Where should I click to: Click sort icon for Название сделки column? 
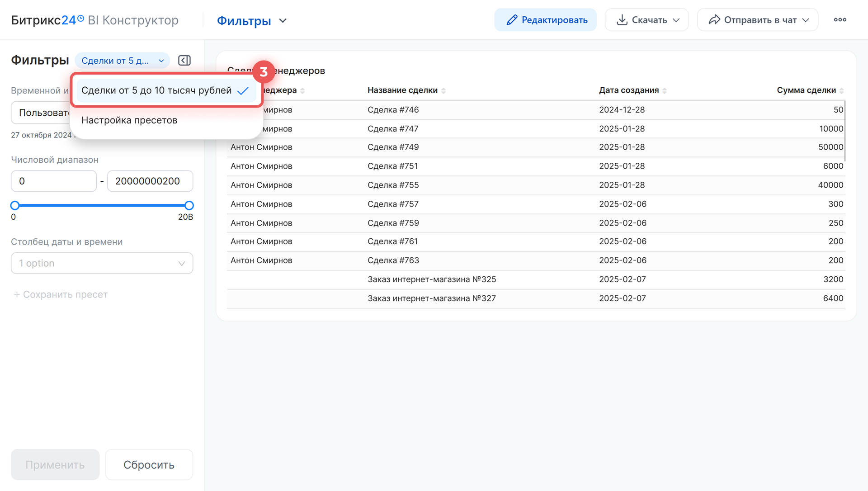pyautogui.click(x=443, y=91)
